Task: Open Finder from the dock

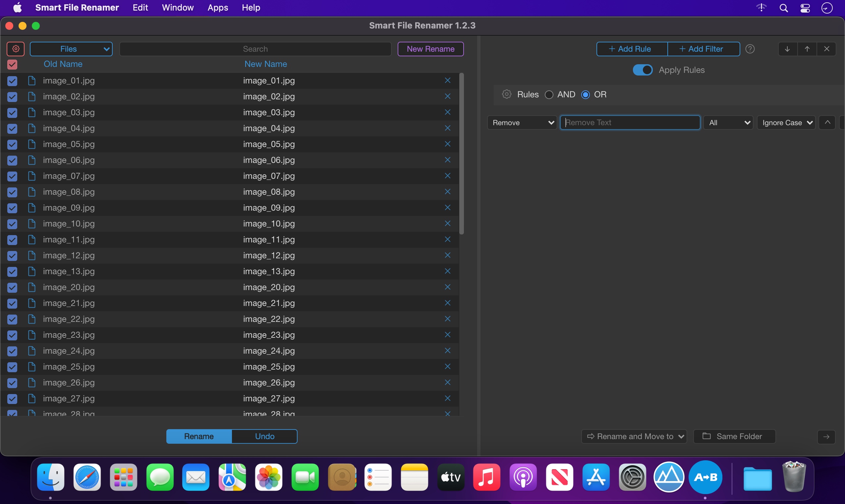Action: [x=51, y=477]
